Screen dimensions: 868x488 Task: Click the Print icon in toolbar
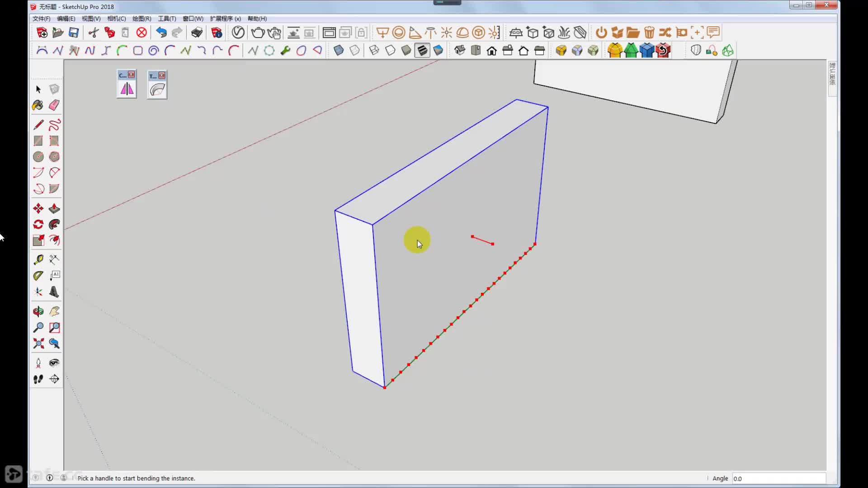coord(197,33)
